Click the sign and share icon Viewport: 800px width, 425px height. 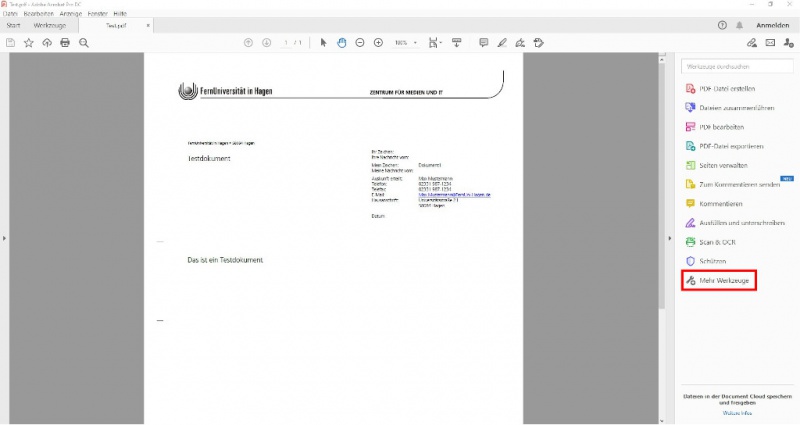pos(752,43)
